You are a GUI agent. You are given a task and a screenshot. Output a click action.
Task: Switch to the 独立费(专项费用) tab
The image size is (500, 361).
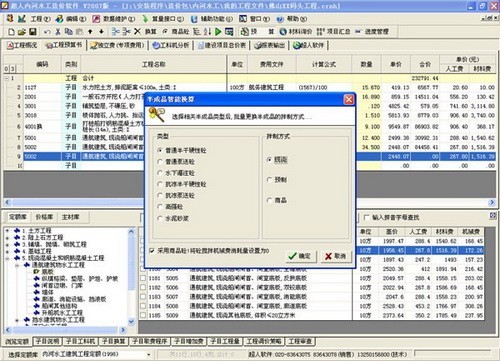[118, 45]
